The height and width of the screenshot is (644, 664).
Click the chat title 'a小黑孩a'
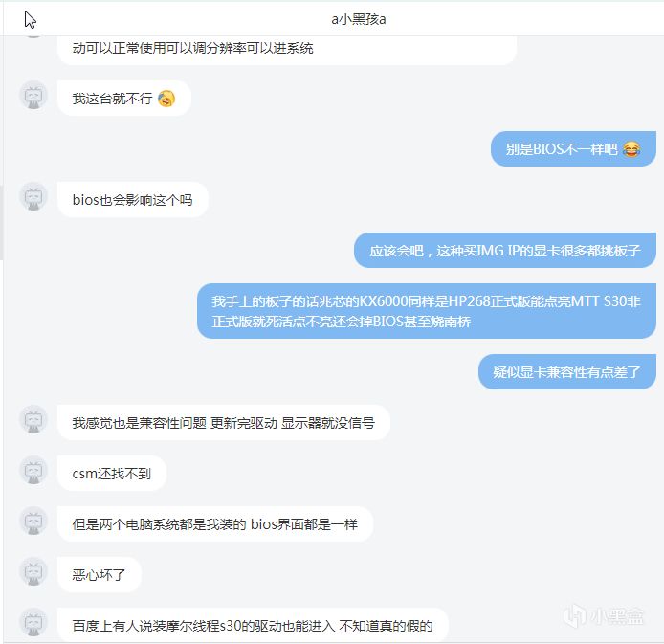tap(358, 19)
